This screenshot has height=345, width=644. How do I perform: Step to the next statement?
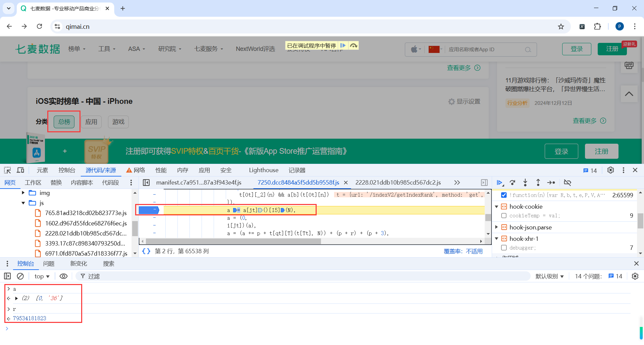pos(551,183)
